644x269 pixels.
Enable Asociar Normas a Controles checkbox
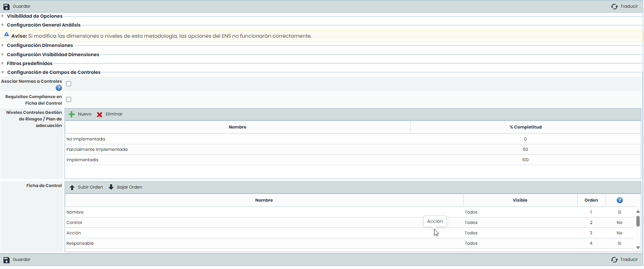pyautogui.click(x=69, y=84)
